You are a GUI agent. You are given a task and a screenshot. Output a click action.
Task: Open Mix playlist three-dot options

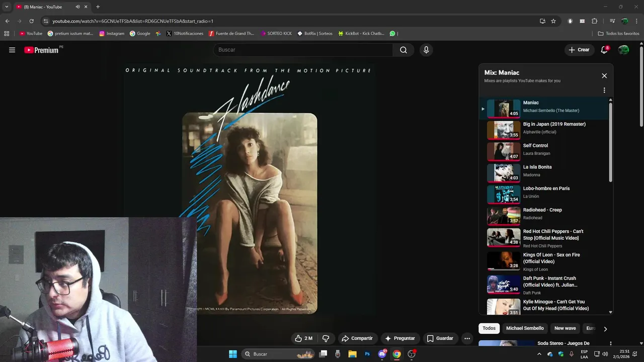[604, 90]
